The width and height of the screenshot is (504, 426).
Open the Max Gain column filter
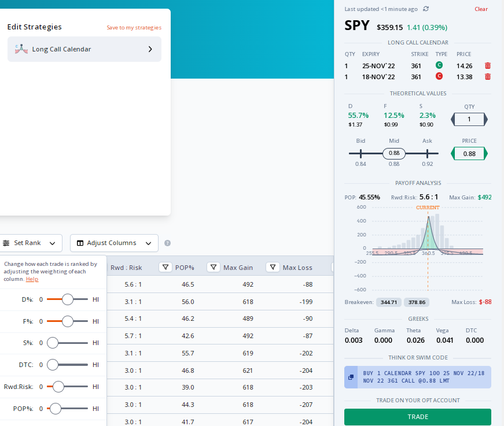[214, 267]
